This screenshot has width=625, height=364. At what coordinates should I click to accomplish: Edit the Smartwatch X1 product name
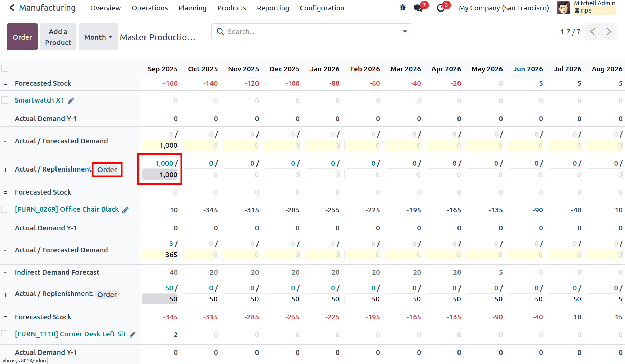click(x=71, y=100)
